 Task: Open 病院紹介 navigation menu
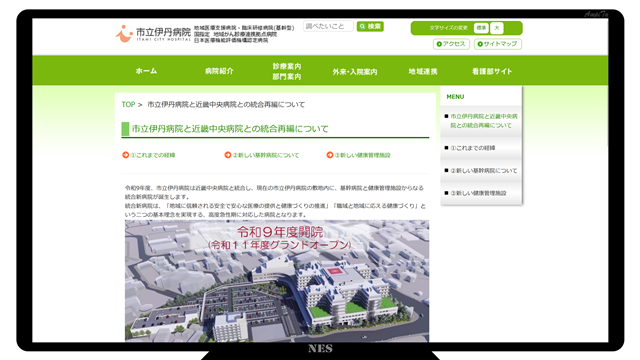click(219, 71)
